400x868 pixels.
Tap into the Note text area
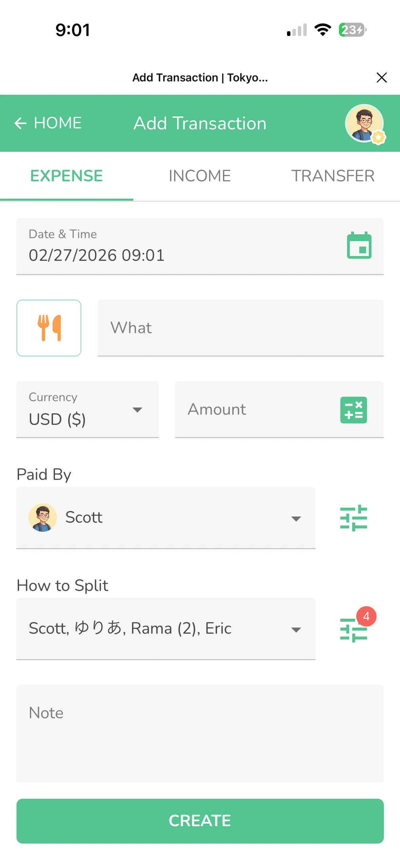click(200, 734)
